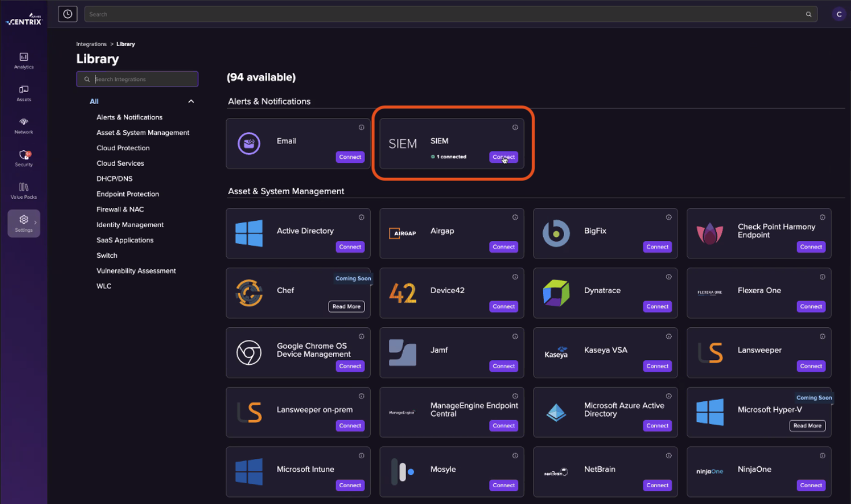Open the user avatar C in top right

(x=838, y=14)
